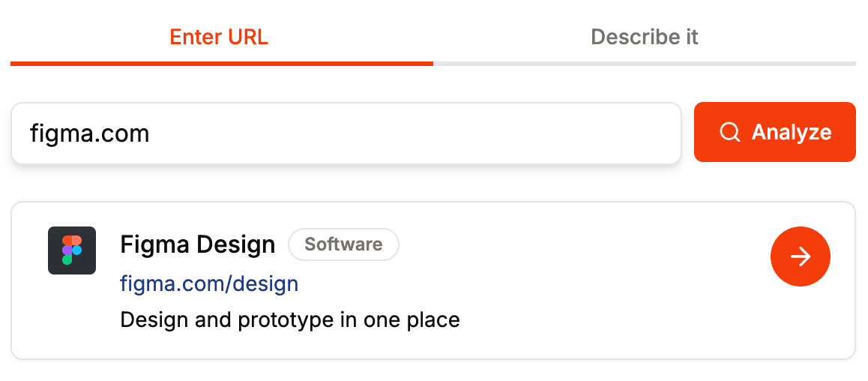
Task: Click the Figma logo icon
Action: click(71, 250)
